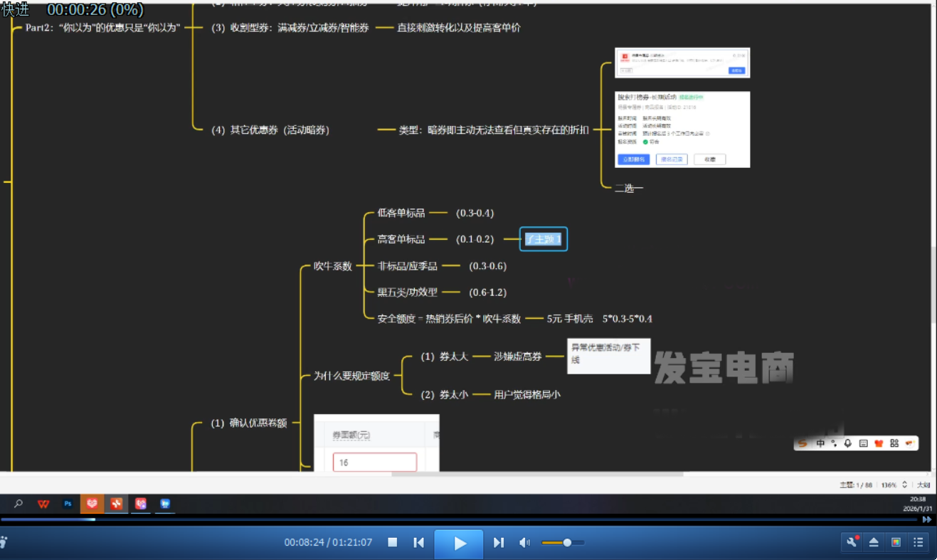Skip to the next video track
937x560 pixels.
point(499,543)
